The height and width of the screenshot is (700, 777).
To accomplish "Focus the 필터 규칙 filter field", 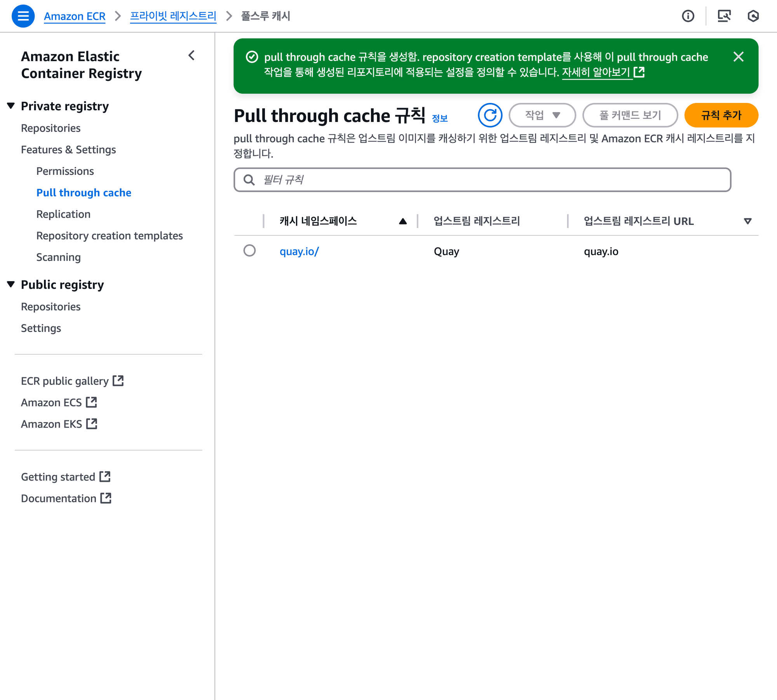I will [x=482, y=180].
